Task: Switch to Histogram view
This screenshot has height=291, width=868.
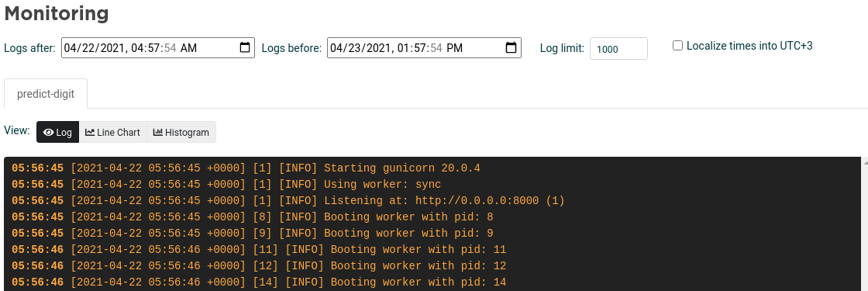Action: (x=181, y=132)
